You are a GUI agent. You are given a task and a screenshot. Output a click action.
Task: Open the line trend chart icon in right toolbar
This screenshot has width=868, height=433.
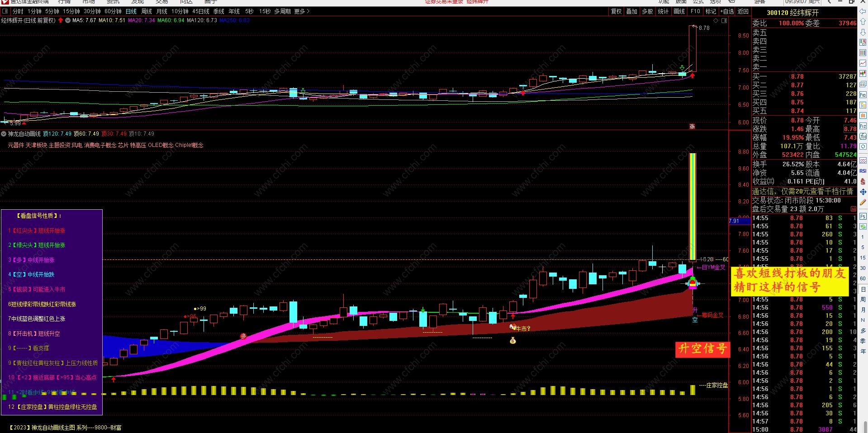coord(863,63)
